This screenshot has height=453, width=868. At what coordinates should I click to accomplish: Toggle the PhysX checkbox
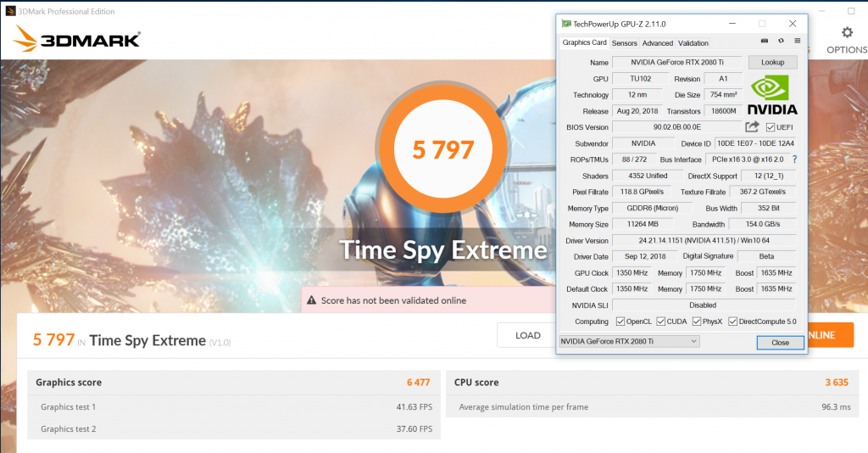(x=697, y=322)
